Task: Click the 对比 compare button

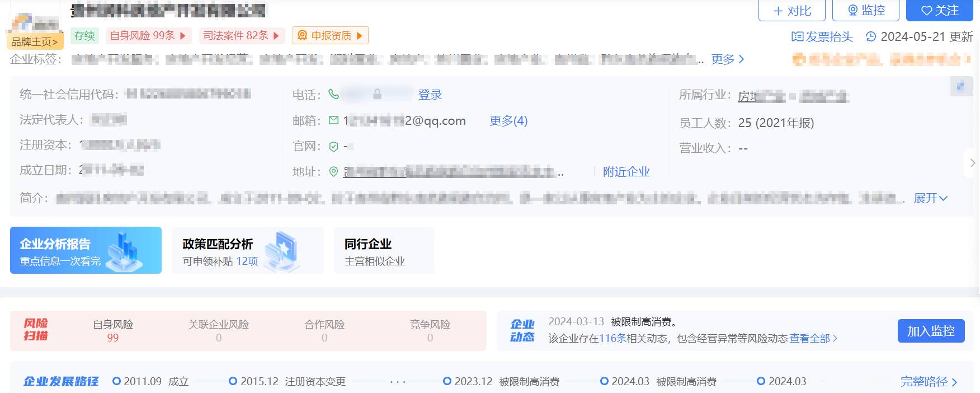Action: 792,11
